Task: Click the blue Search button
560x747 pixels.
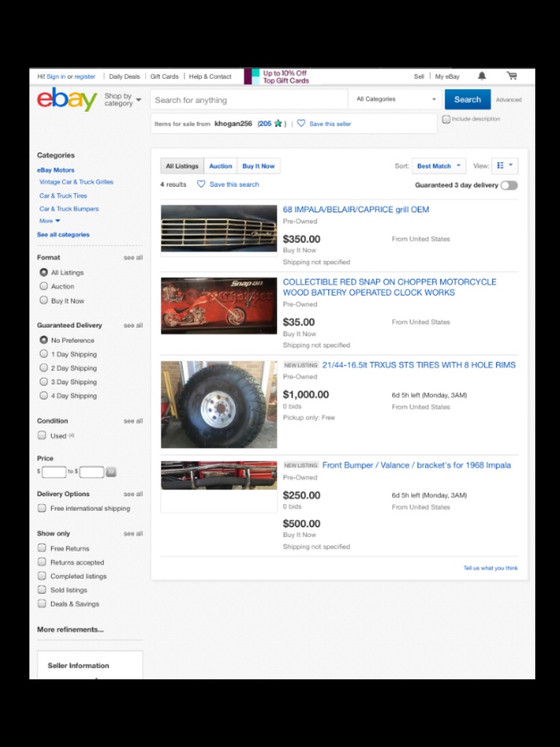Action: [467, 99]
